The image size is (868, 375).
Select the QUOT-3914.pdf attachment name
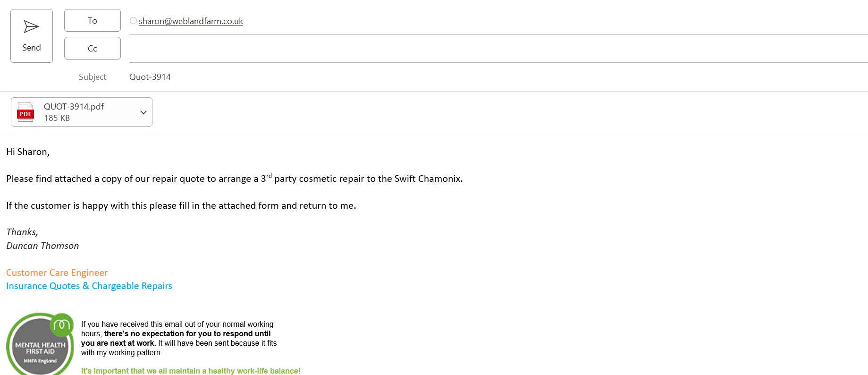tap(74, 107)
